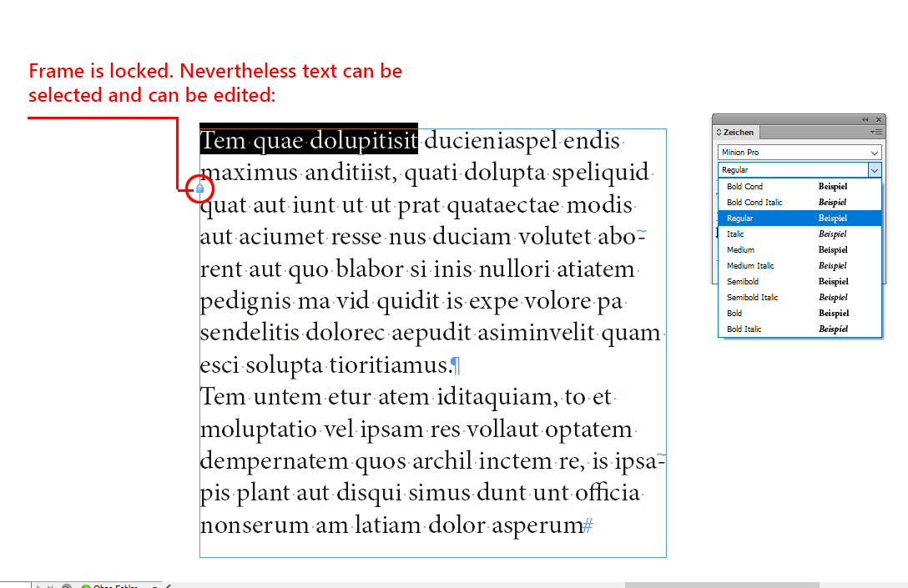The height and width of the screenshot is (588, 908).
Task: Open the small arrow menu beside Ohne Fehler
Action: tap(154, 585)
